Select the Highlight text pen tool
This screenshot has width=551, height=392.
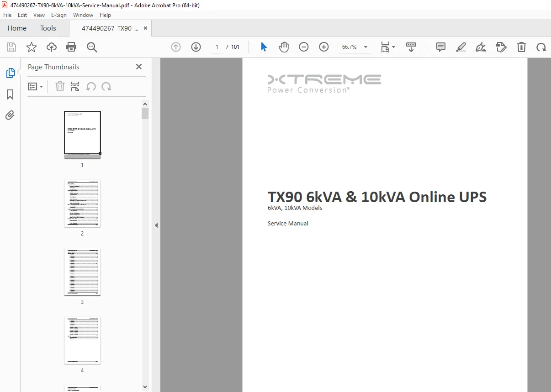click(x=461, y=47)
